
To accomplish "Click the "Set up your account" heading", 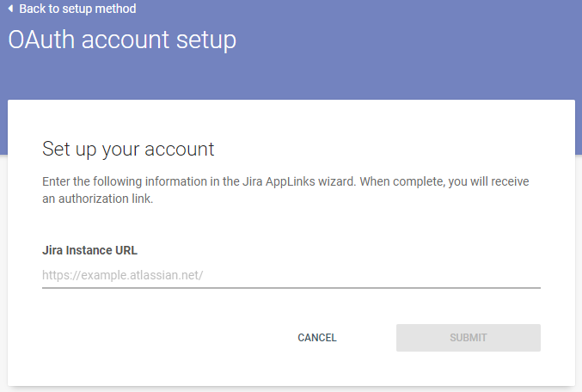I will tap(128, 149).
